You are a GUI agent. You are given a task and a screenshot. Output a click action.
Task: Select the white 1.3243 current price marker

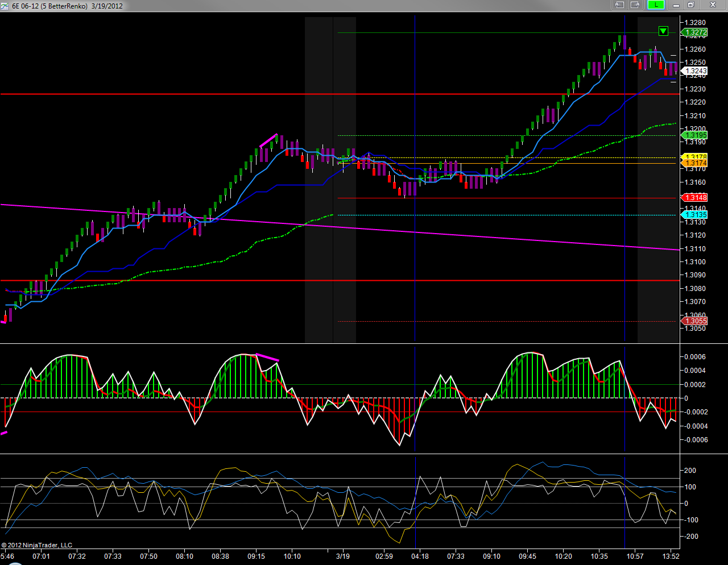694,71
